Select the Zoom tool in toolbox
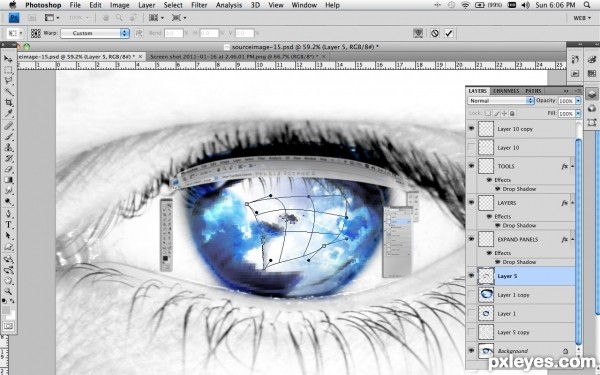 click(8, 292)
